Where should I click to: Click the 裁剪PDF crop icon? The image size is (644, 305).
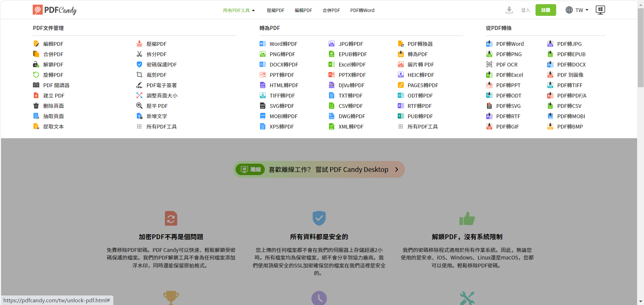(139, 75)
